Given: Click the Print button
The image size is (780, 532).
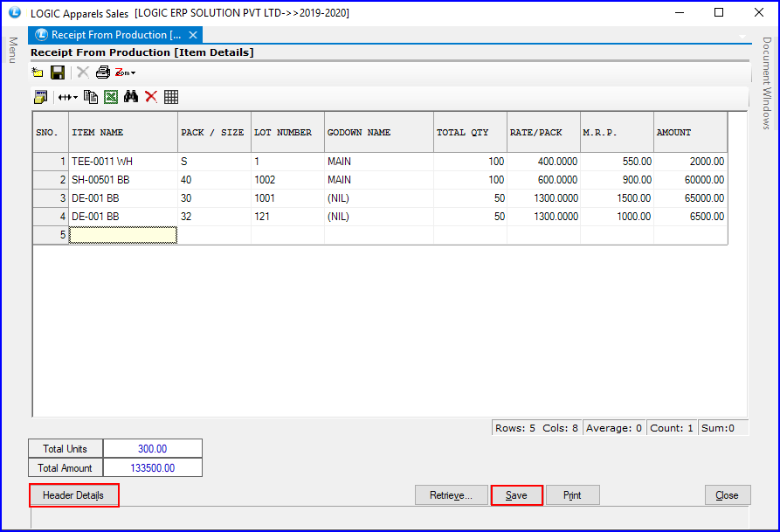Looking at the screenshot, I should pos(573,495).
